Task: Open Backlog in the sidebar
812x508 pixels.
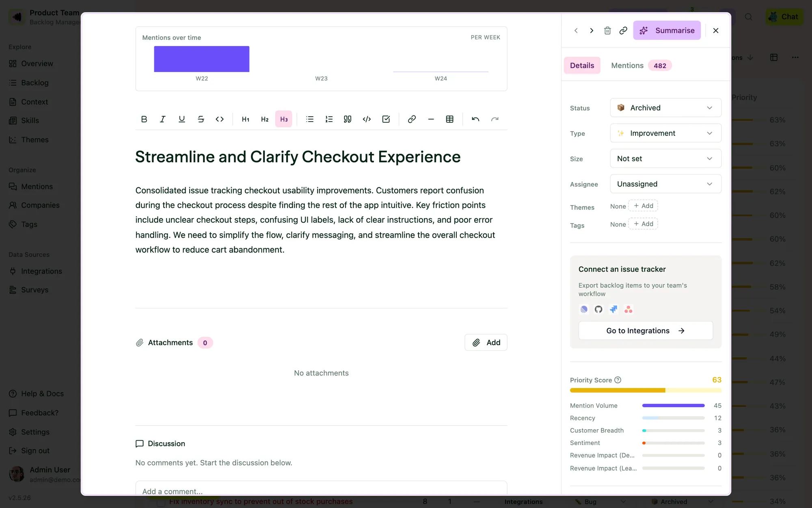Action: [35, 83]
